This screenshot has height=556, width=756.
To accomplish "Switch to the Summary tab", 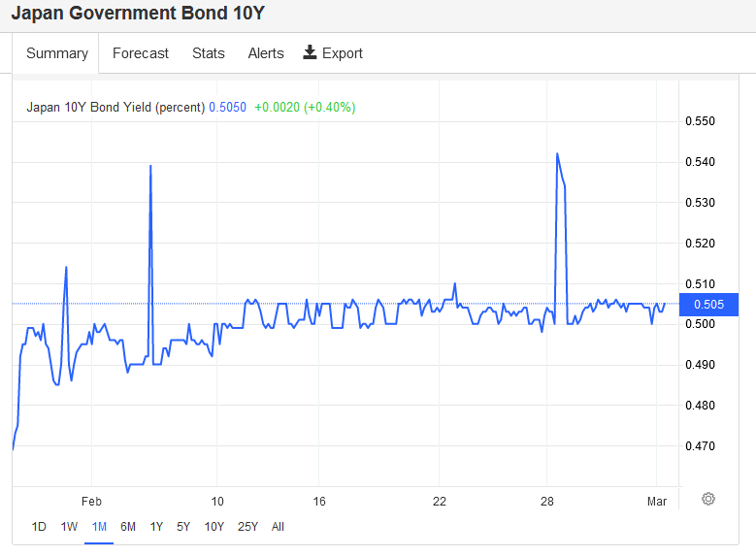I will click(x=57, y=53).
